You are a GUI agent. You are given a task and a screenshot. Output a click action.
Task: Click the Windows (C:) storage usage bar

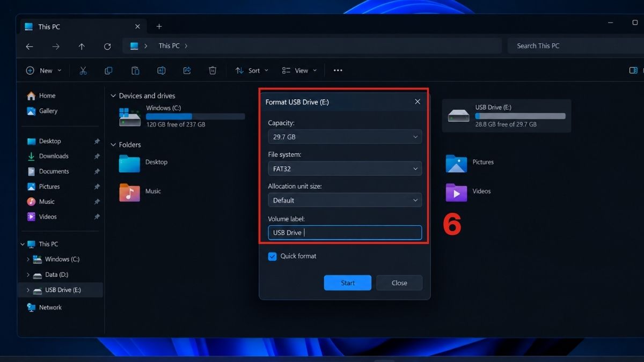(195, 116)
